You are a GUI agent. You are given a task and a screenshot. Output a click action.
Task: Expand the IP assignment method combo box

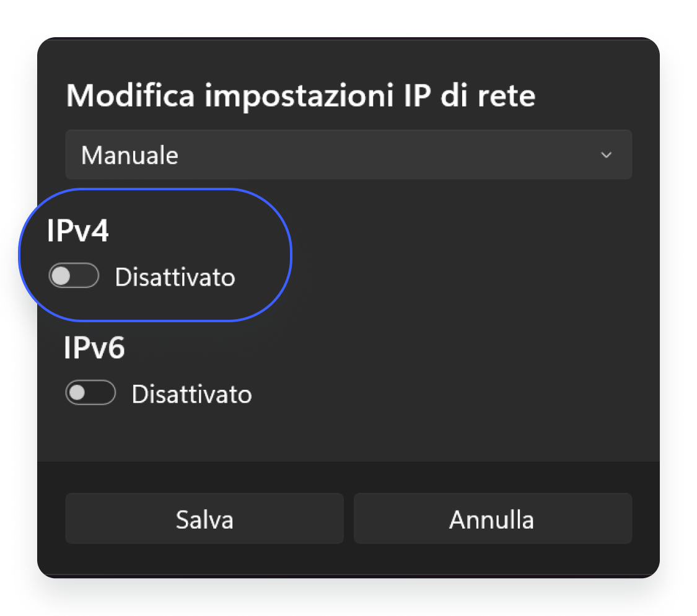tap(348, 154)
